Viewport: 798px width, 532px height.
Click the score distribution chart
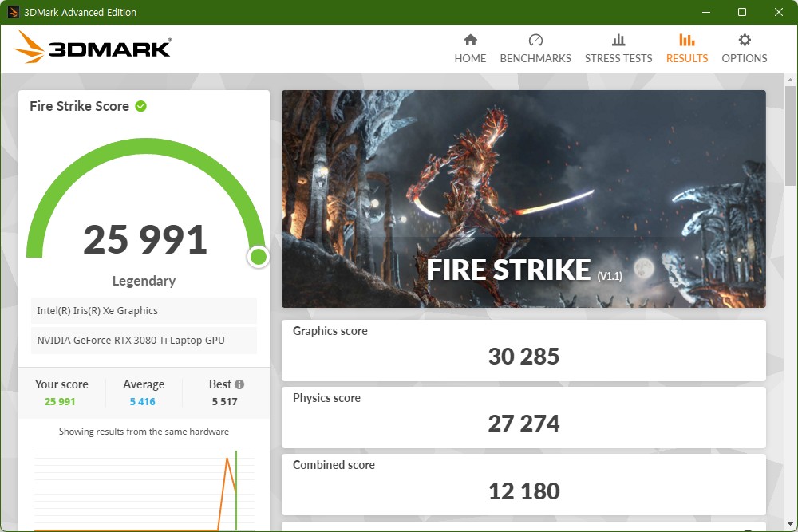point(144,491)
